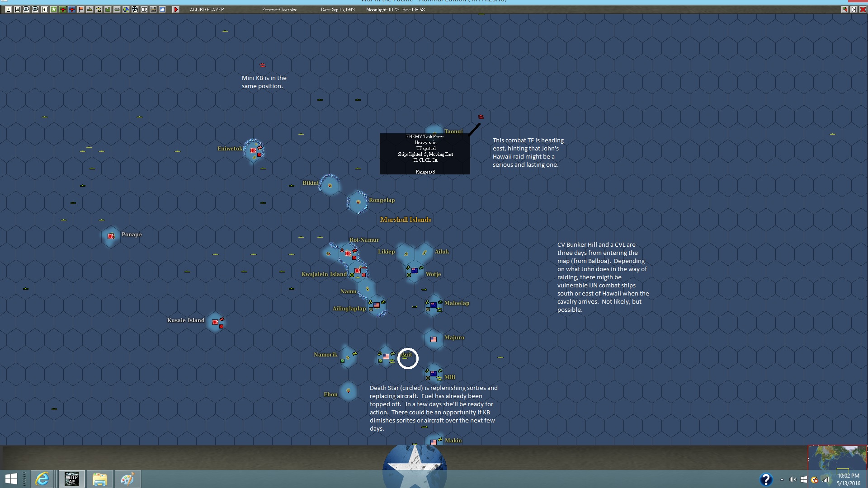Click the circled Death Star task force
Image resolution: width=868 pixels, height=488 pixels.
click(x=406, y=358)
